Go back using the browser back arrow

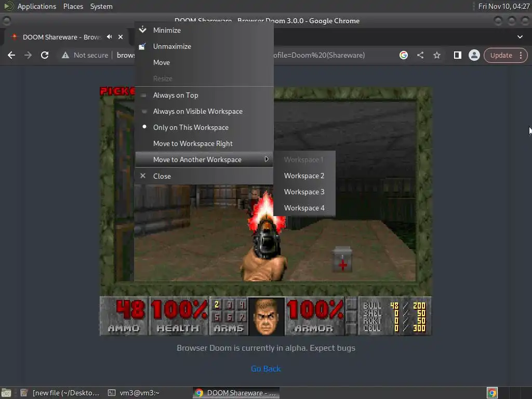pos(11,55)
